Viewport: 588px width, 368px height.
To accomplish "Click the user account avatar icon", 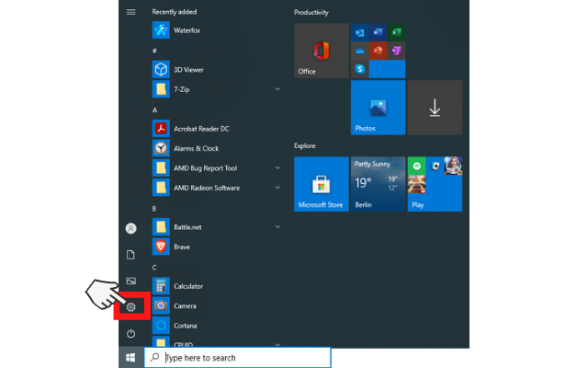I will coord(130,228).
